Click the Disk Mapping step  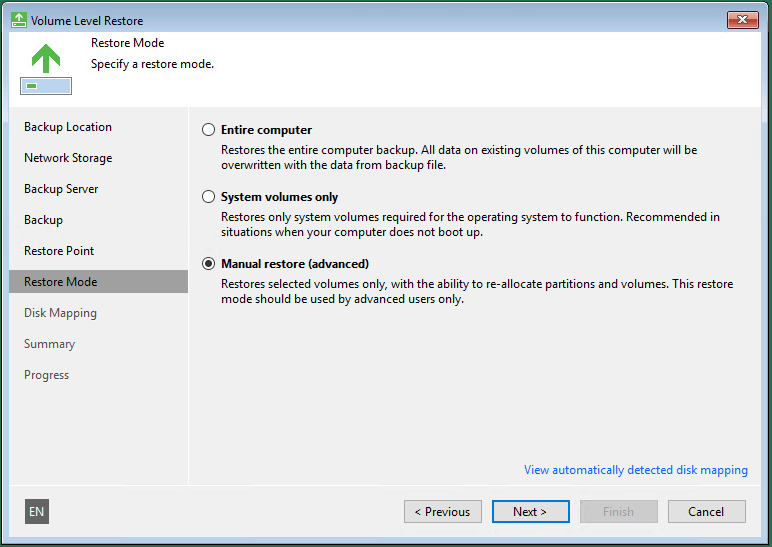pos(61,313)
